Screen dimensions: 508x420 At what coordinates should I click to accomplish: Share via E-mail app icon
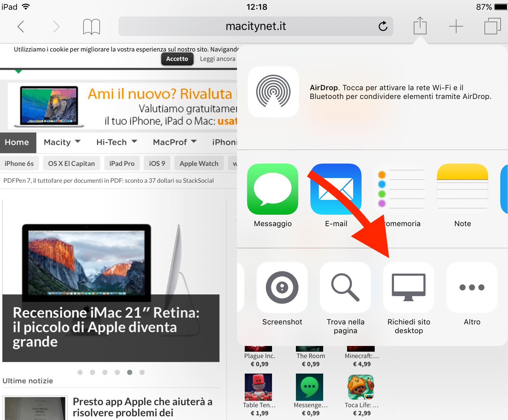pyautogui.click(x=336, y=189)
